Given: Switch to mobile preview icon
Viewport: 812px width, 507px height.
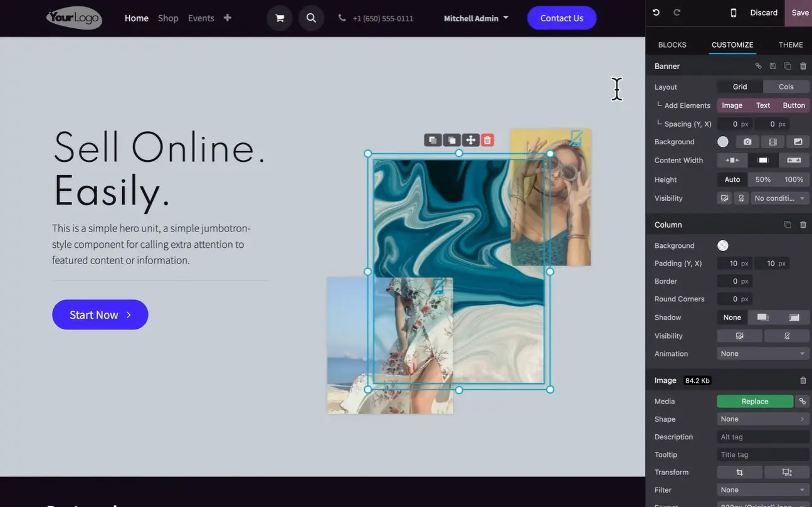Looking at the screenshot, I should [x=734, y=13].
